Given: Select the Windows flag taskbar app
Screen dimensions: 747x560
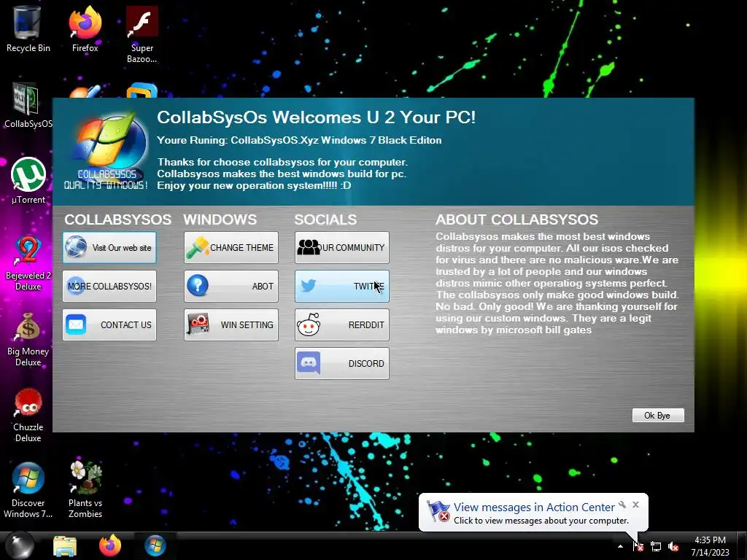Looking at the screenshot, I should [155, 545].
